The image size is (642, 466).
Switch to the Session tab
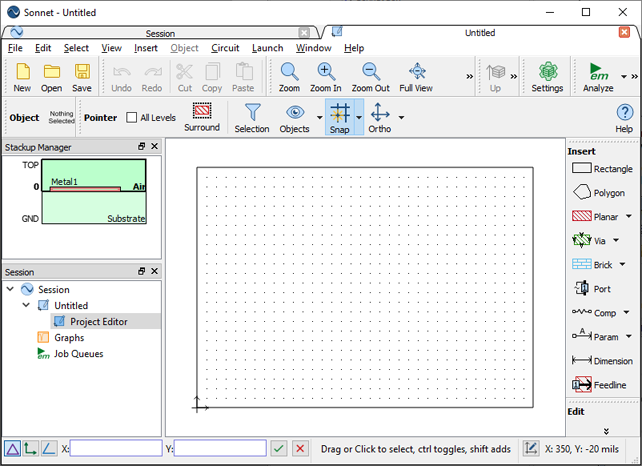pyautogui.click(x=160, y=33)
